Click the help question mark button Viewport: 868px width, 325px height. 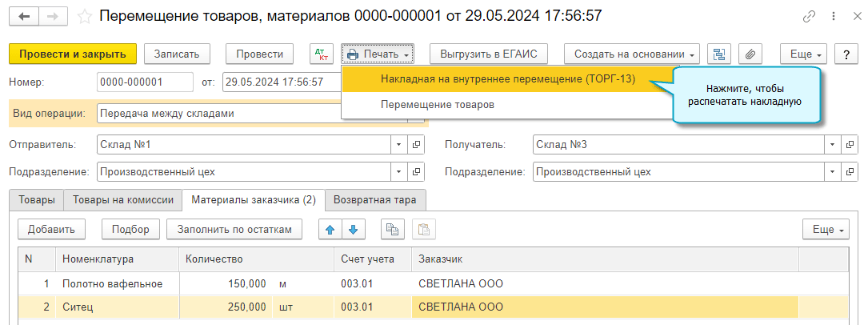click(846, 54)
